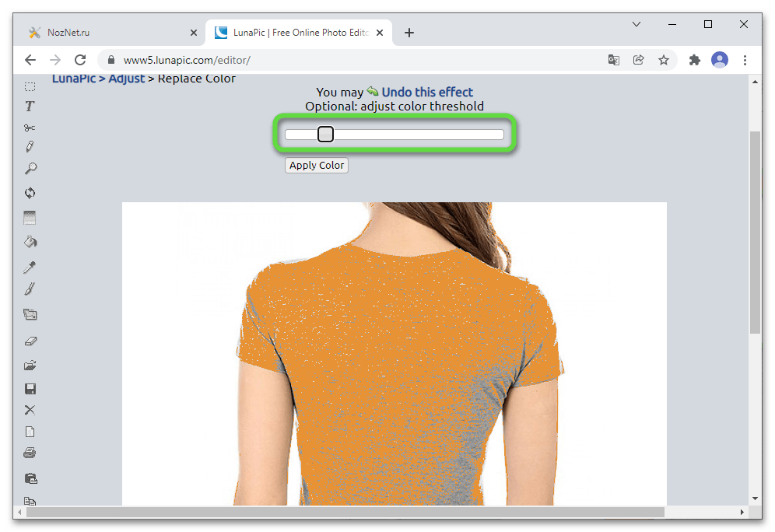Click the horizontal scrollbar right arrow
The width and height of the screenshot is (775, 532).
coord(742,513)
